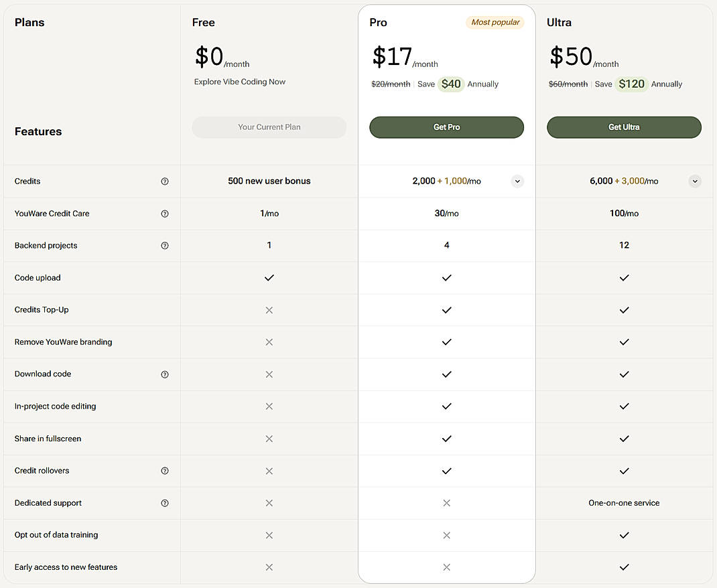Image resolution: width=717 pixels, height=588 pixels.
Task: Click Pro backend projects value '4'
Action: pyautogui.click(x=447, y=245)
